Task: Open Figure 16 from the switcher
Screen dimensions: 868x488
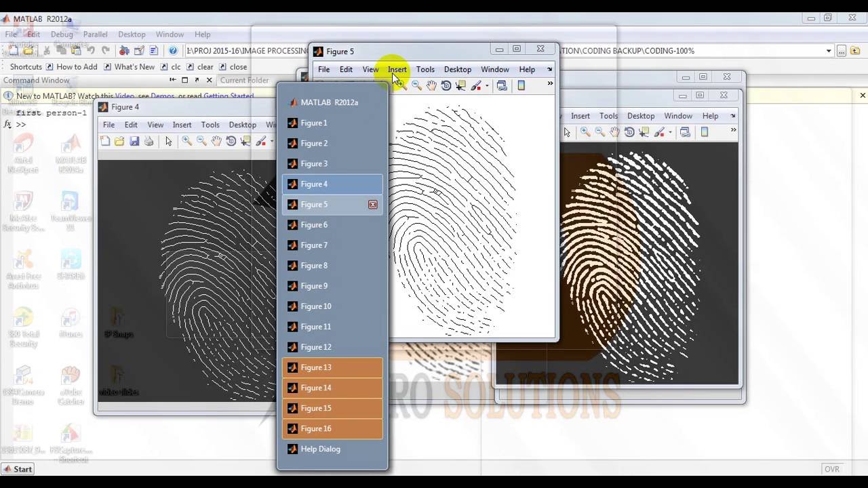Action: pyautogui.click(x=332, y=428)
